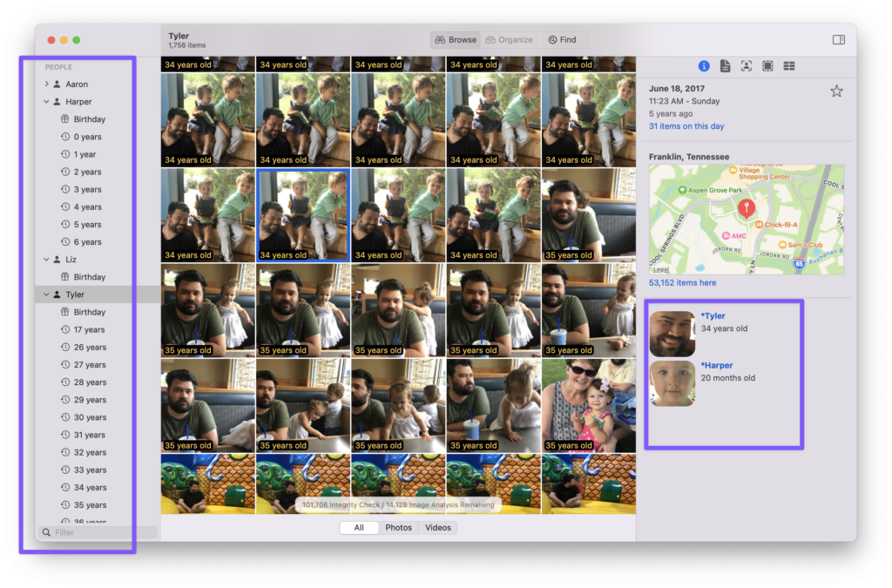Open the Find mode
The width and height of the screenshot is (892, 588).
coord(562,40)
